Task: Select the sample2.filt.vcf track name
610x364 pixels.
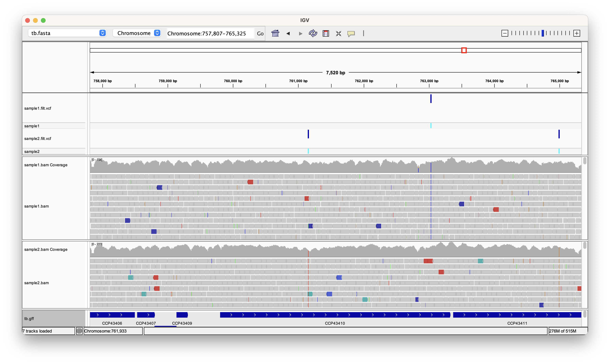Action: click(38, 139)
